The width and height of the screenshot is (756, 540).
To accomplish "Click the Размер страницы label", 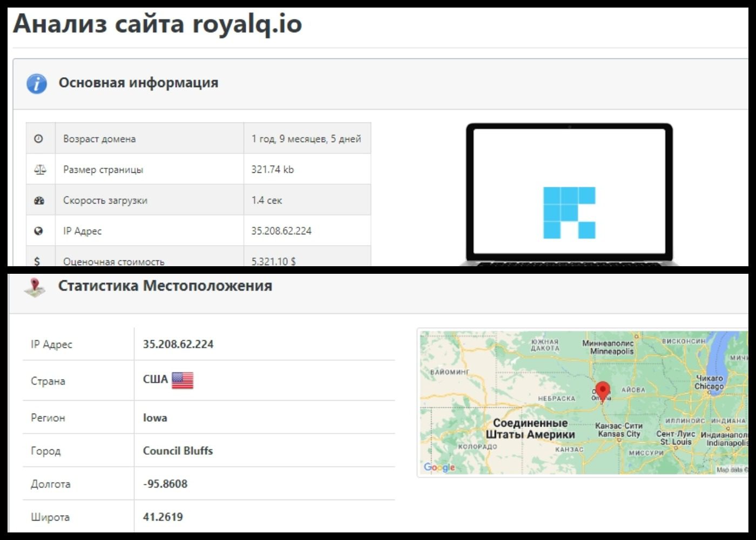I will [x=103, y=170].
